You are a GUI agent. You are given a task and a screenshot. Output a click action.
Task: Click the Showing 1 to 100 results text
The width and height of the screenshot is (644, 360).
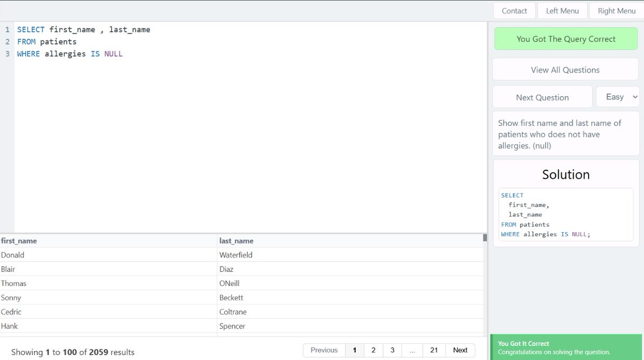73,352
